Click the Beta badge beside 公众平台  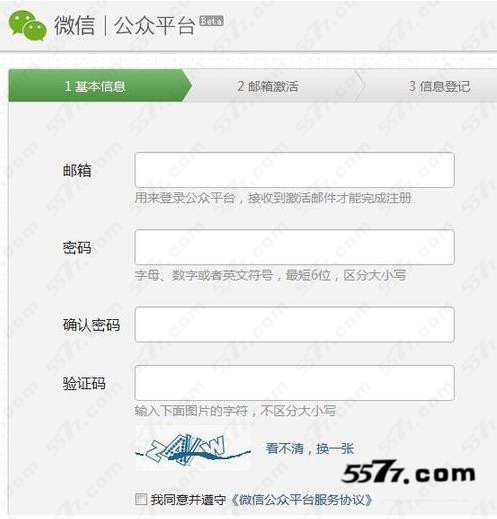[x=211, y=21]
